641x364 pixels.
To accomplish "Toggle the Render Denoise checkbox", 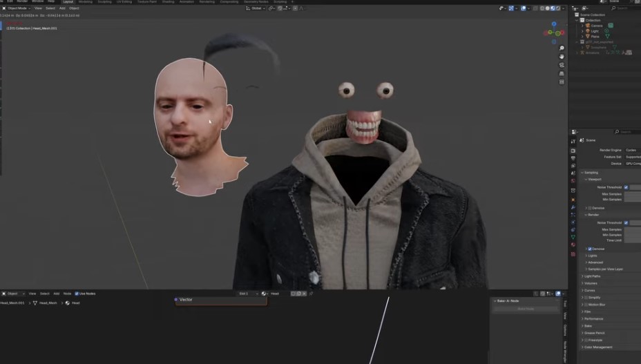I will coord(589,249).
